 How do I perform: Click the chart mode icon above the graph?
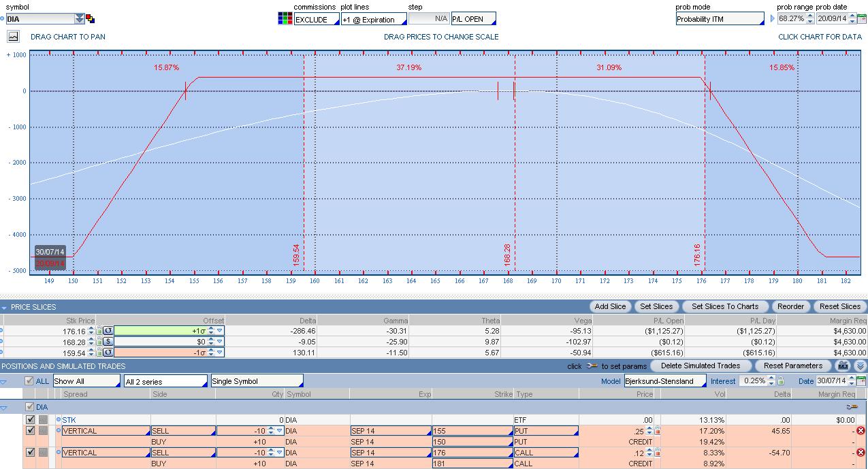[x=13, y=37]
